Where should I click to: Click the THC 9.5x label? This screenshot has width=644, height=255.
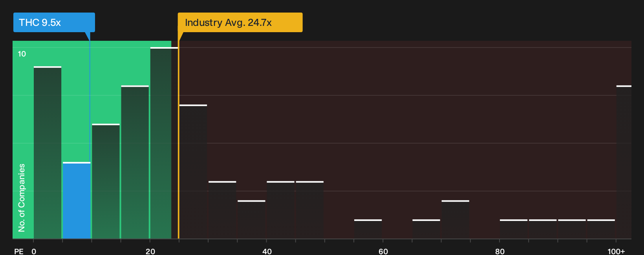click(54, 22)
